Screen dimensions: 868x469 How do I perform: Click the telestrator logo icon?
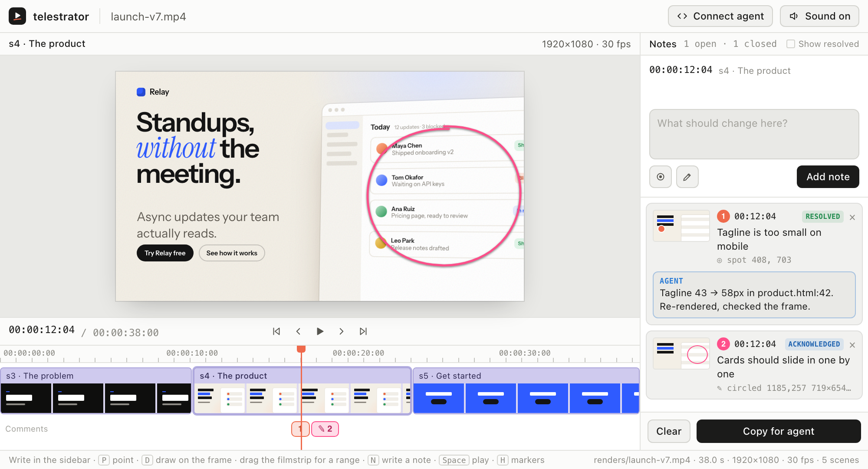(x=17, y=17)
